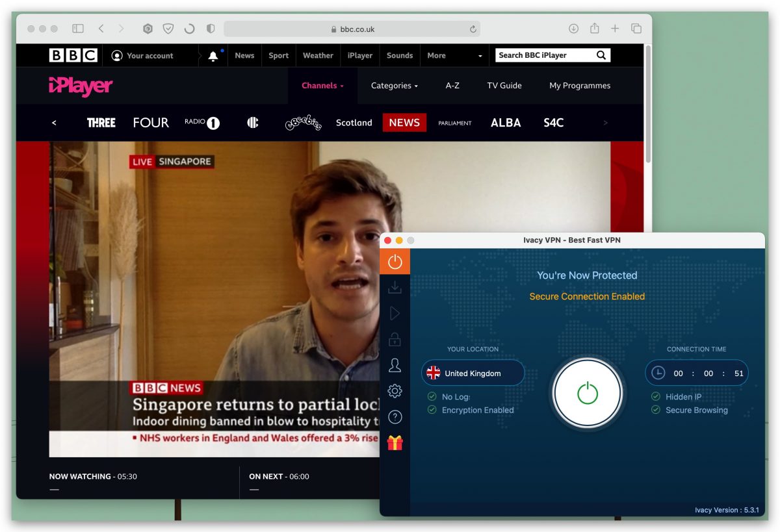Select BBC Three channel logo
Image resolution: width=780 pixels, height=532 pixels.
pos(101,123)
